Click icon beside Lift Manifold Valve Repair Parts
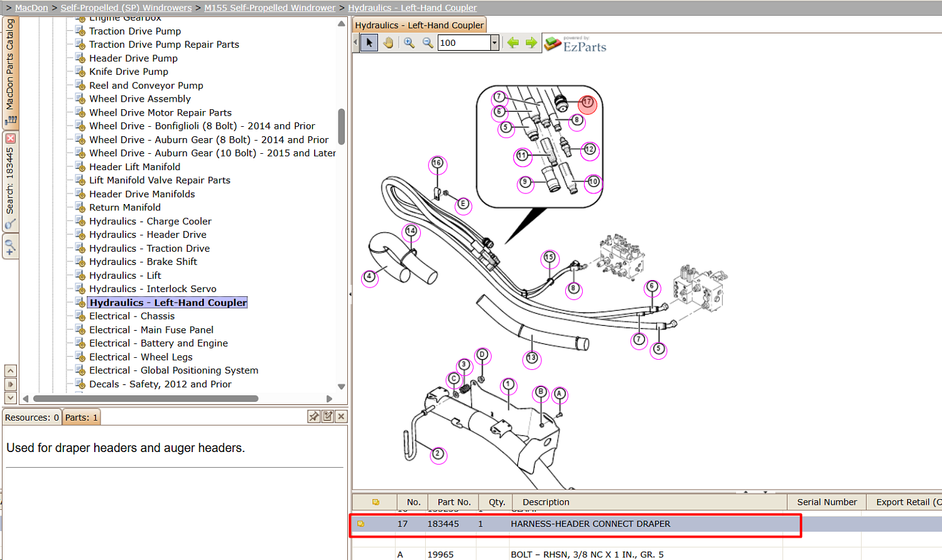This screenshot has width=942, height=560. [80, 180]
